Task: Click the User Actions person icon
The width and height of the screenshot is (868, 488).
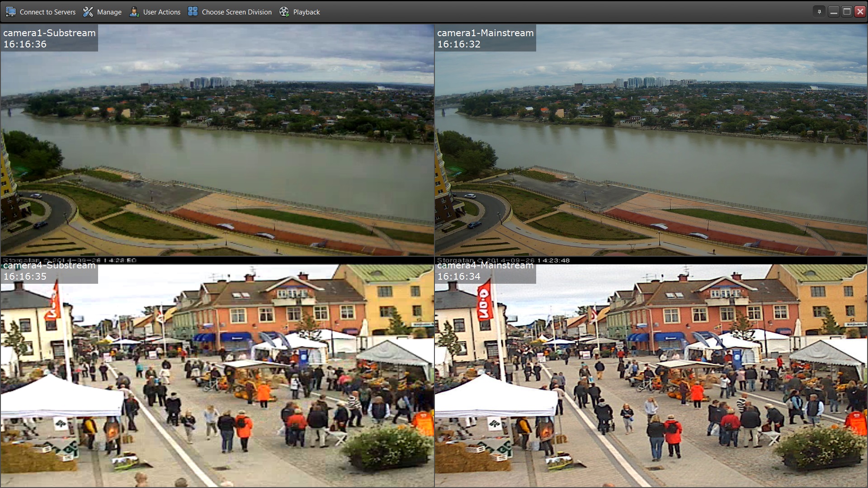Action: pyautogui.click(x=134, y=12)
